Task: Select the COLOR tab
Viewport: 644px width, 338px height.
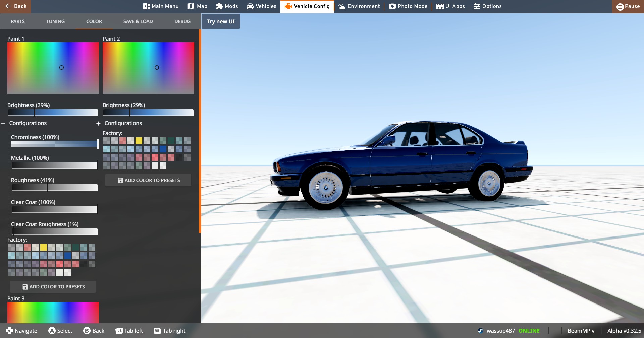Action: (x=94, y=21)
